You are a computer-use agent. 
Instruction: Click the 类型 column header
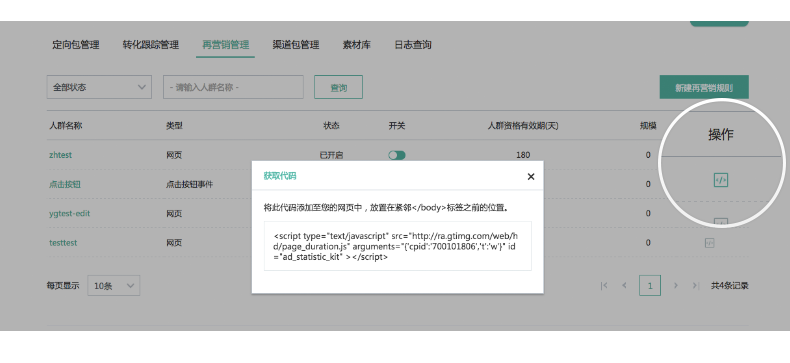pos(174,126)
